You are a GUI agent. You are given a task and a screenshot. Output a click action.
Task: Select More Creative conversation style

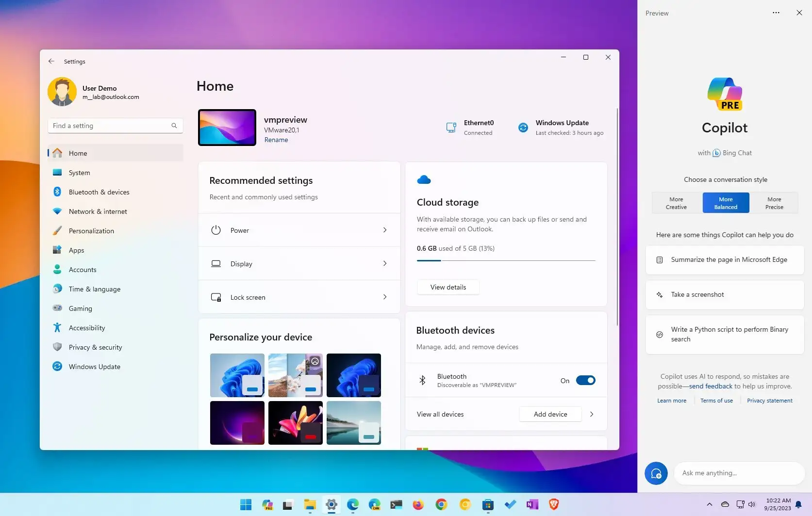point(676,203)
